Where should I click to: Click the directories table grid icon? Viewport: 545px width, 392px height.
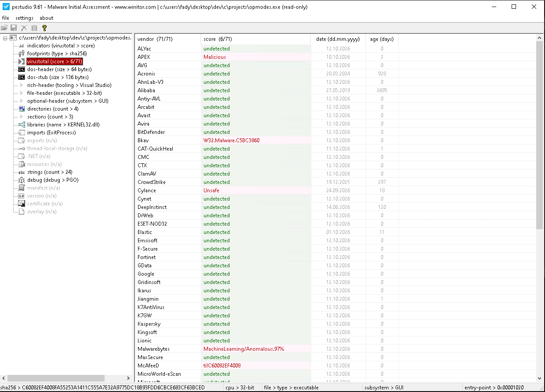pos(22,109)
